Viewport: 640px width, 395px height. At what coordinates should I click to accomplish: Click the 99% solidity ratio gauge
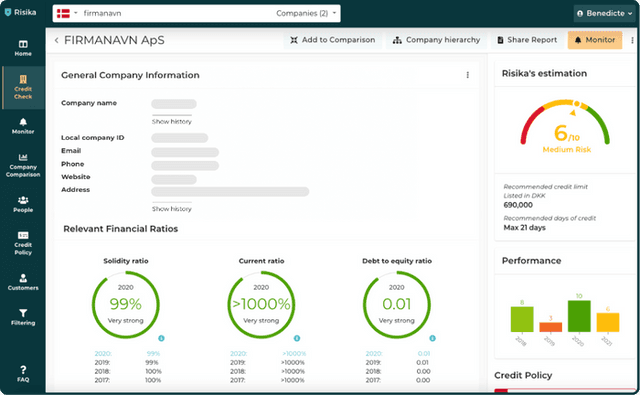coord(126,305)
